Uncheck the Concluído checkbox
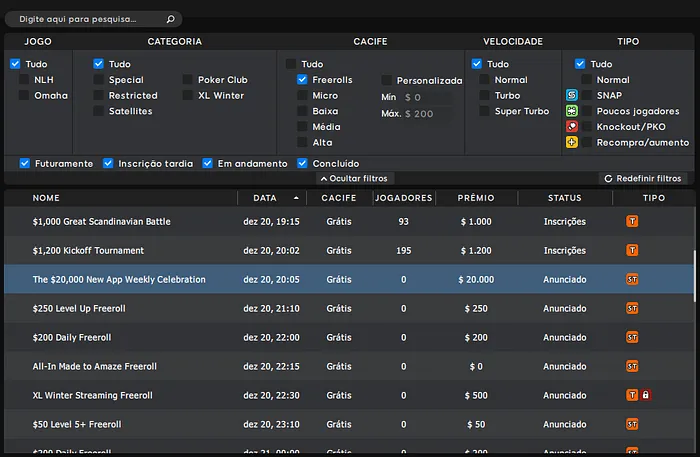 pos(302,163)
